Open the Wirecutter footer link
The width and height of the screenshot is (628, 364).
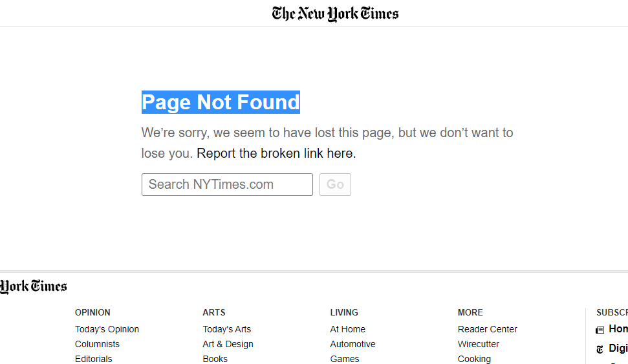point(479,344)
